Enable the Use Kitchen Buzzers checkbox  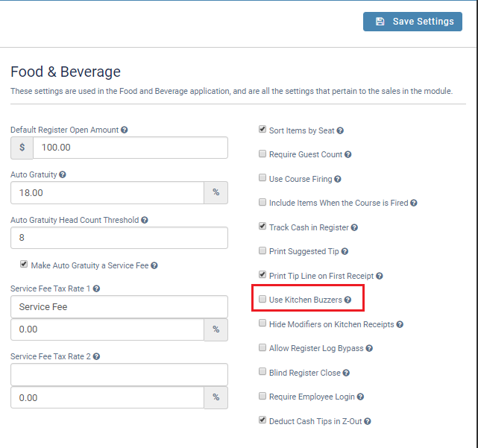(262, 300)
